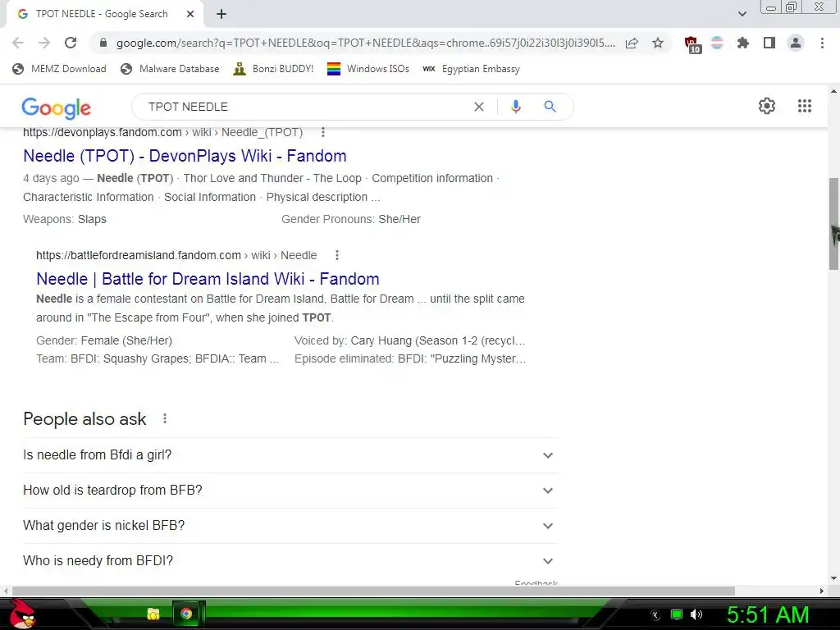
Task: Click the browser address bar URL
Action: point(365,43)
